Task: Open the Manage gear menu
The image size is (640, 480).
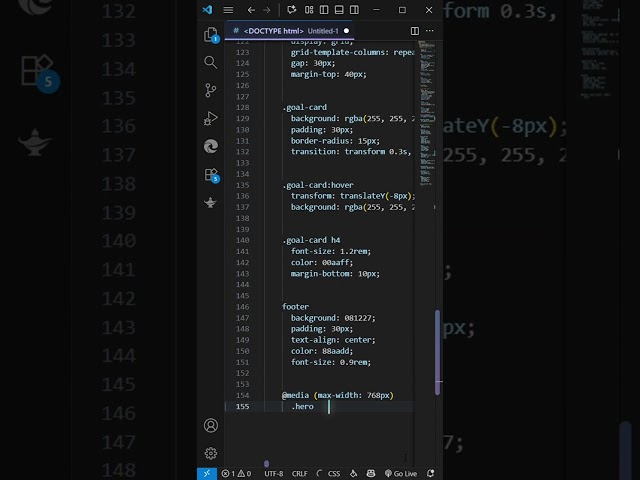Action: point(211,453)
